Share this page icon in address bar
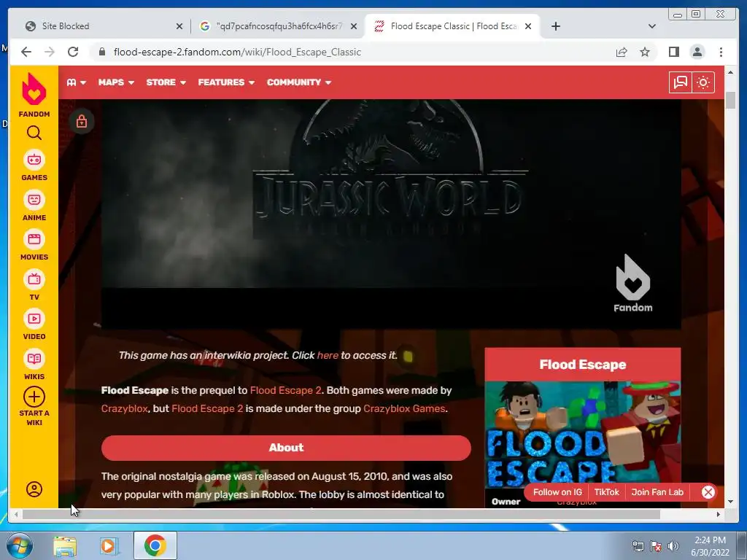The width and height of the screenshot is (747, 560). (622, 52)
